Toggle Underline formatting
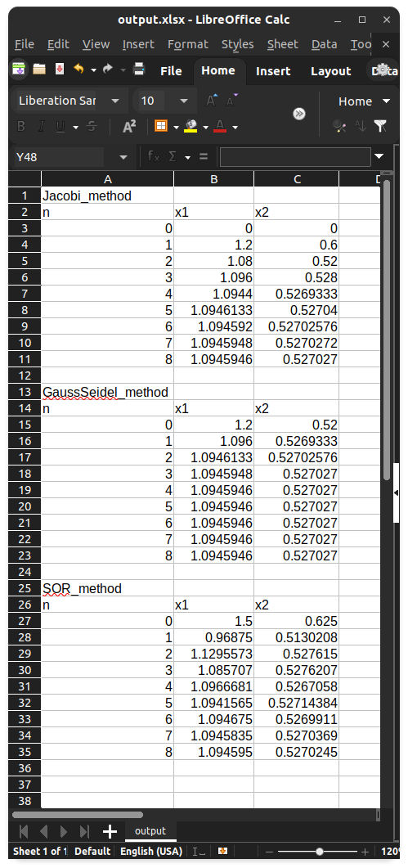The image size is (408, 868). pyautogui.click(x=61, y=127)
